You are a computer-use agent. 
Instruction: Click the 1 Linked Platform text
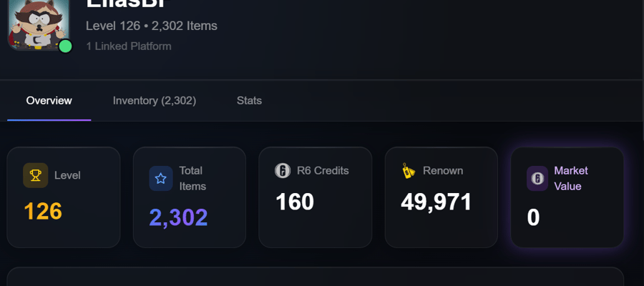[x=129, y=46]
